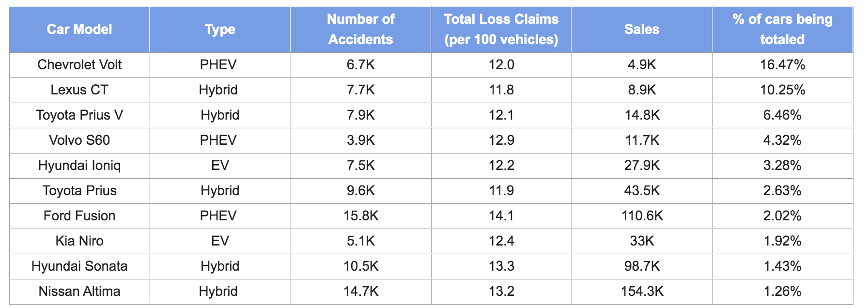
Task: Click the 154.3K sales value
Action: 642,292
